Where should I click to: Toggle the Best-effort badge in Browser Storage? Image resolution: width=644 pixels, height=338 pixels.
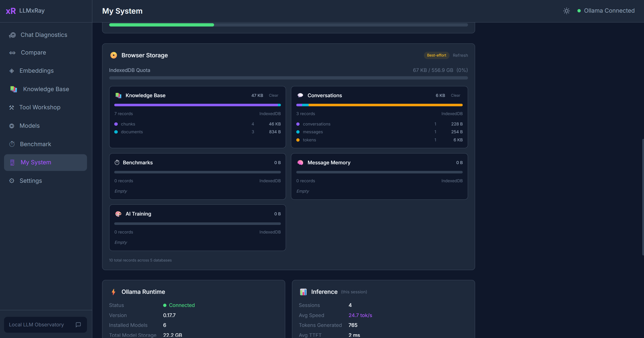[436, 55]
